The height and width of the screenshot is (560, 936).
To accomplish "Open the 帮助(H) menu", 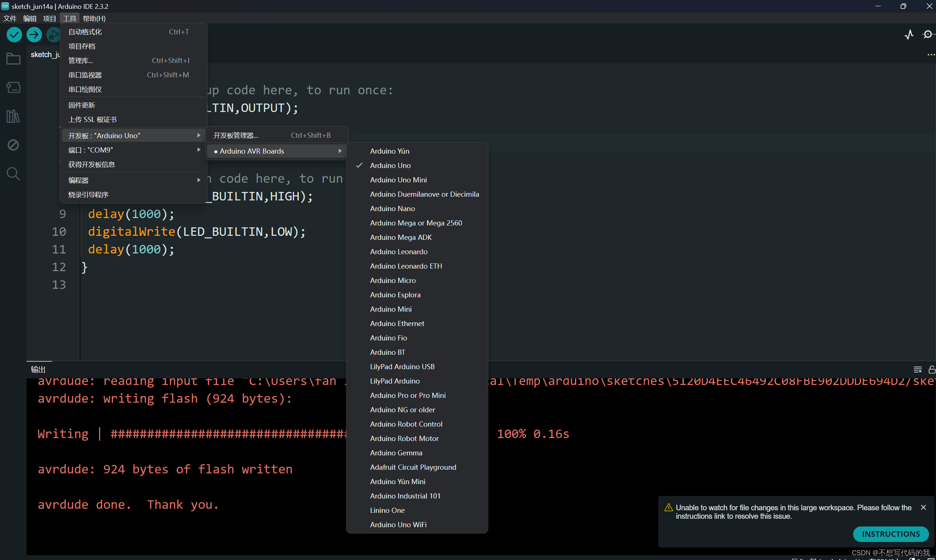I will tap(94, 18).
